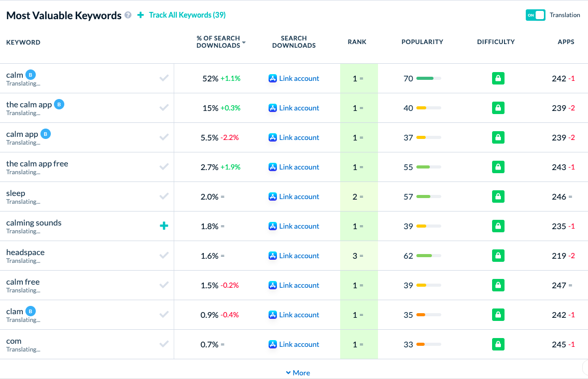Click Link account in the sleep row

[x=299, y=196]
